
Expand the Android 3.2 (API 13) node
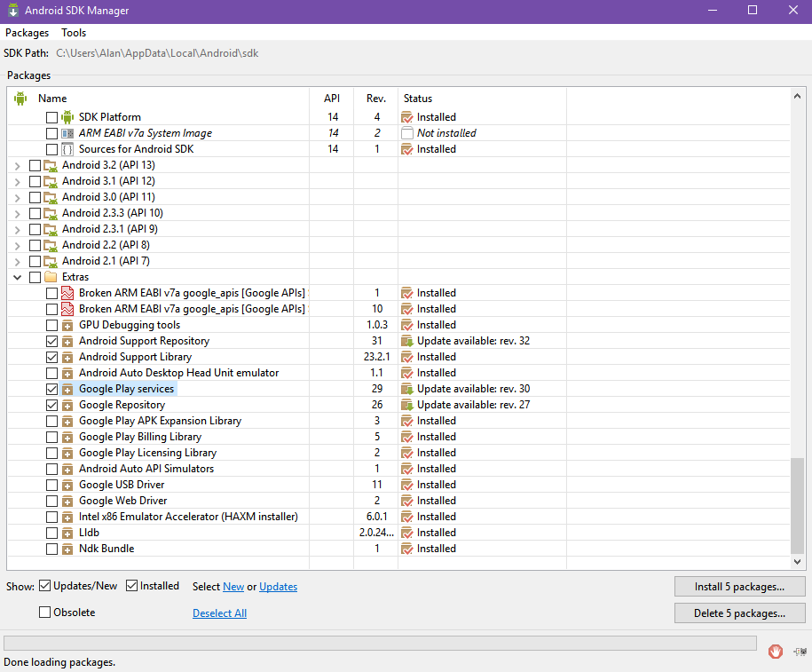(18, 166)
